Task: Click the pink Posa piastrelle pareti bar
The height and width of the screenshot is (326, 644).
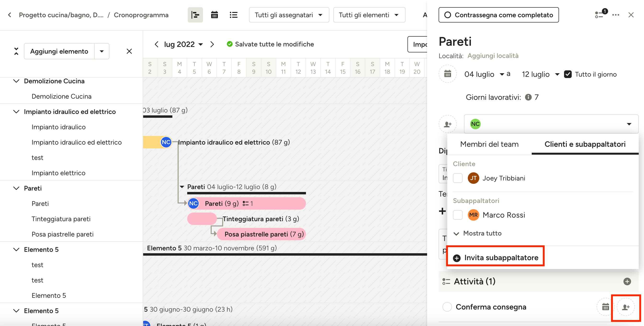Action: pyautogui.click(x=261, y=234)
